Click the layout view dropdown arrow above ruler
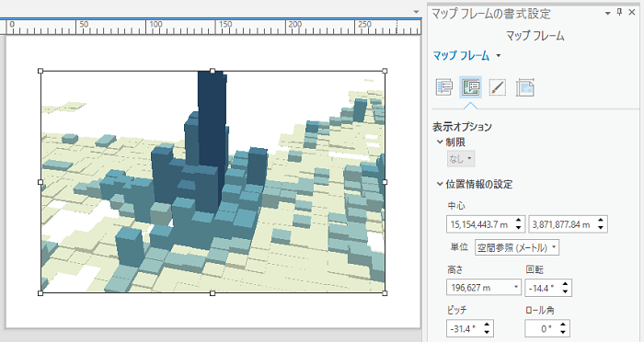 (416, 12)
